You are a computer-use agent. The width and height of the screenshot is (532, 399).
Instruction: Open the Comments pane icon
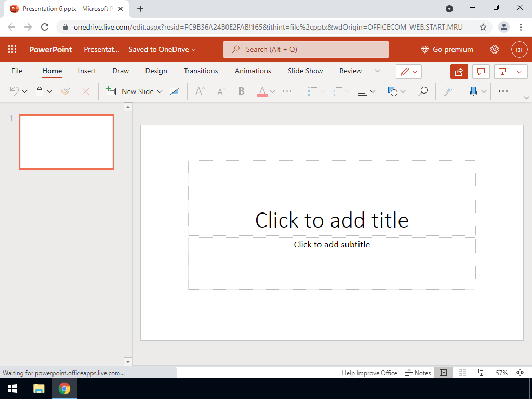(481, 71)
